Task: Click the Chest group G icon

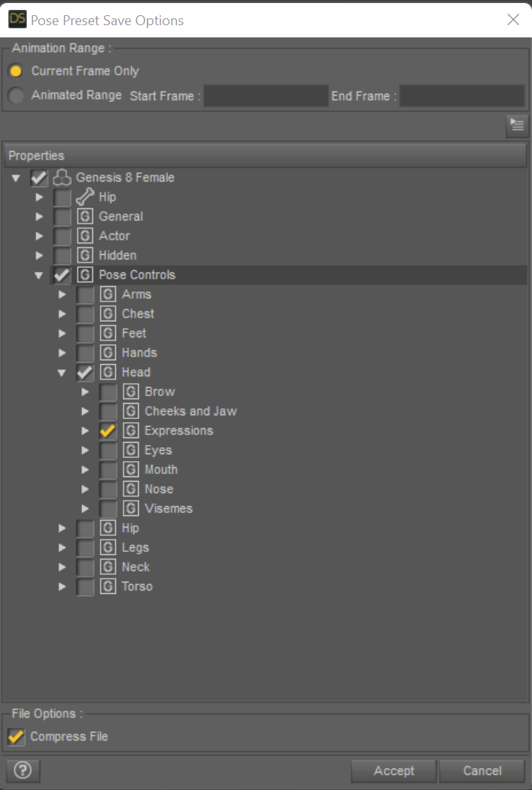Action: point(108,314)
